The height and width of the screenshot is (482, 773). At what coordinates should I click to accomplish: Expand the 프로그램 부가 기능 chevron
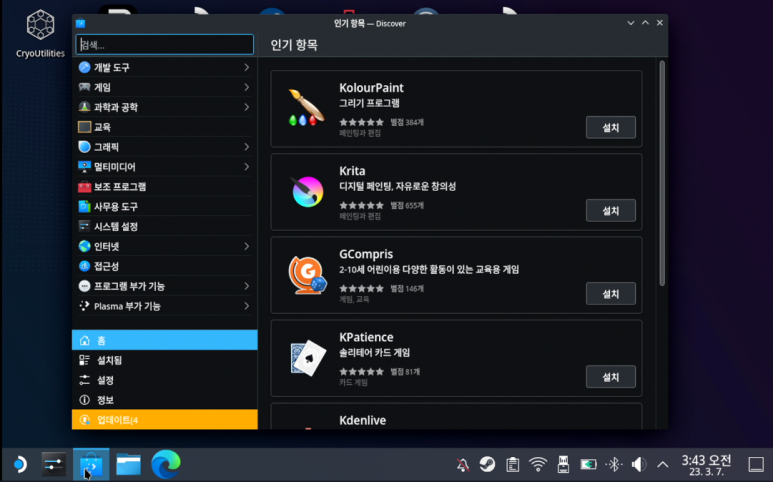point(246,286)
